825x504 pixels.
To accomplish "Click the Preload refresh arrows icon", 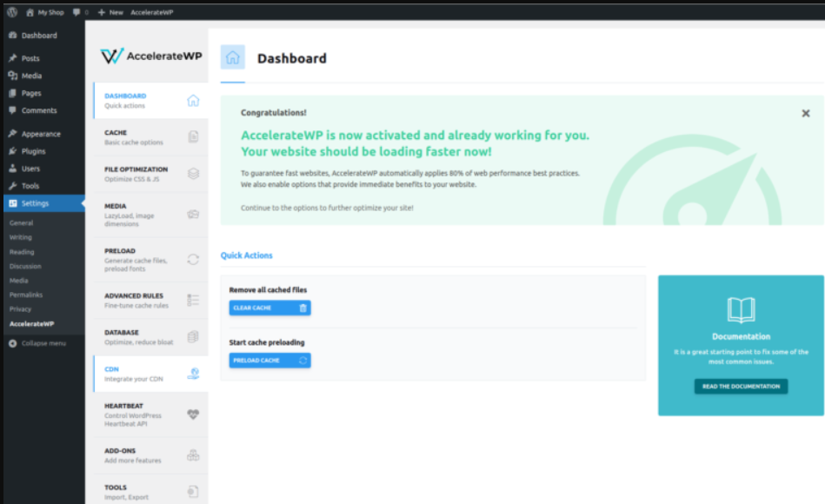I will pyautogui.click(x=193, y=258).
